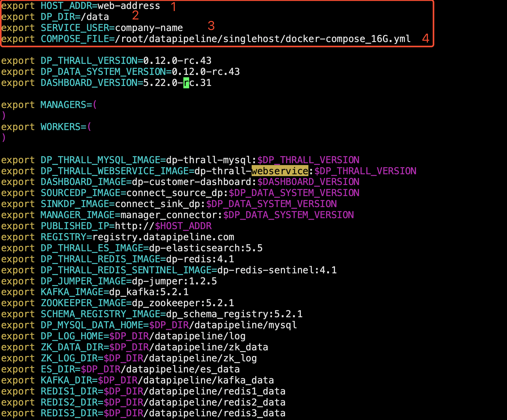Click the WORKERS variable name
The height and width of the screenshot is (420, 507).
(x=60, y=127)
